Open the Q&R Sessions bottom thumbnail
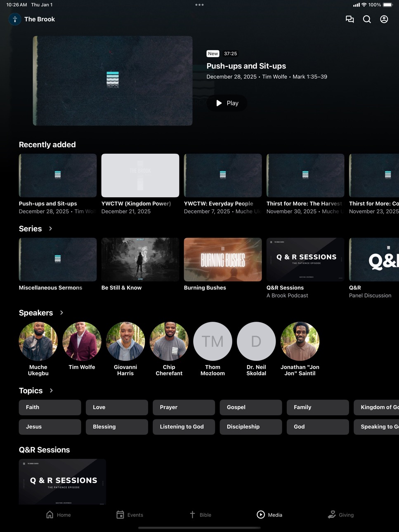 click(62, 482)
